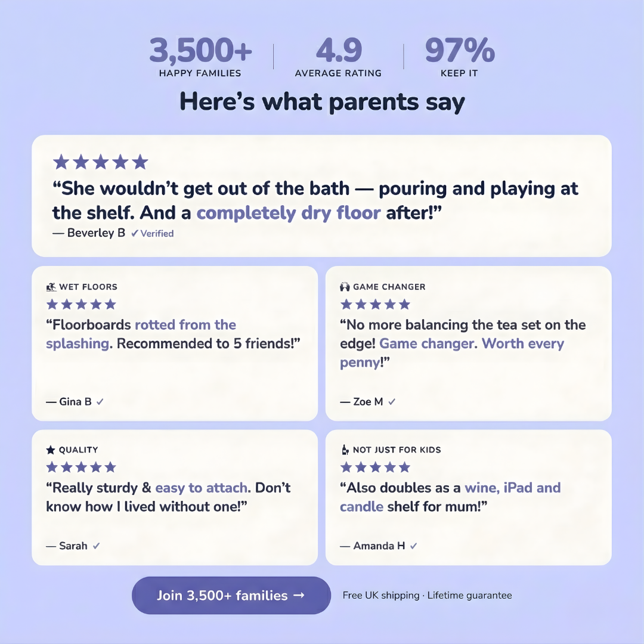
Task: Click the checkmark beside Zoe M
Action: [392, 402]
